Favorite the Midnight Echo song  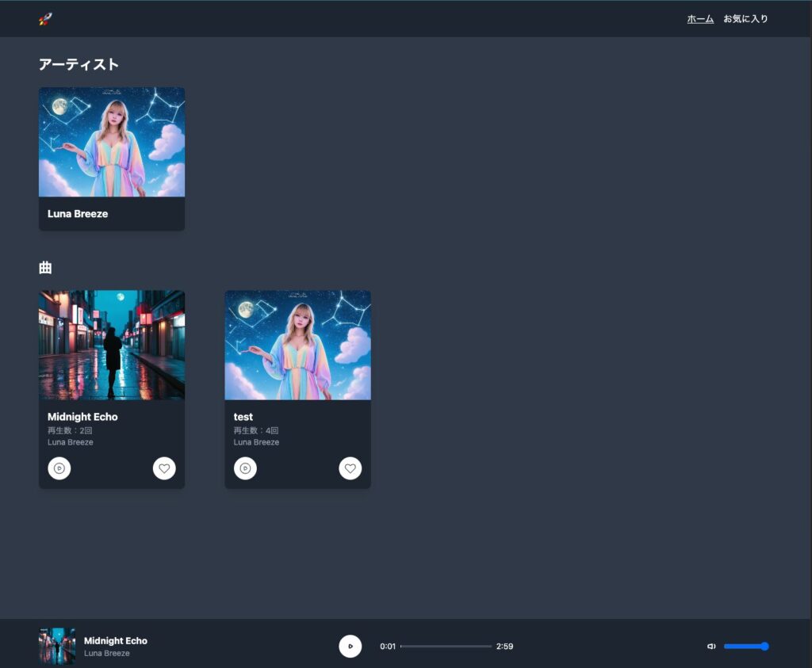164,468
